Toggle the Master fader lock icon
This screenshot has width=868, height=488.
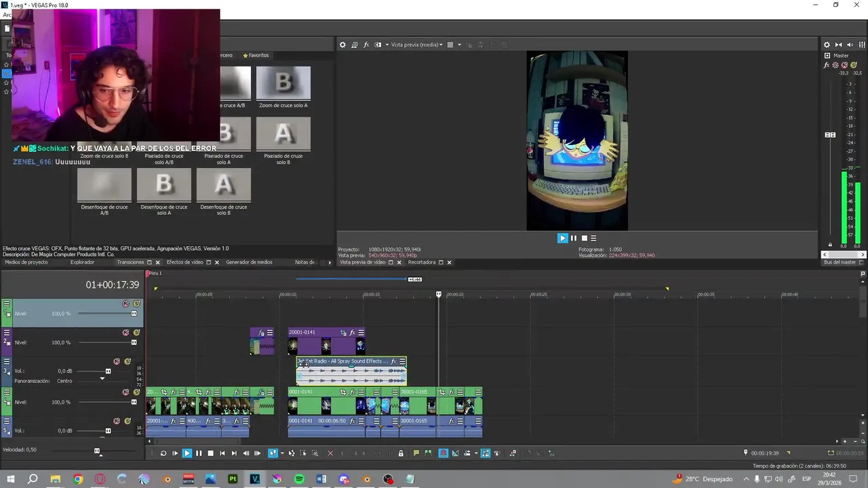[830, 245]
